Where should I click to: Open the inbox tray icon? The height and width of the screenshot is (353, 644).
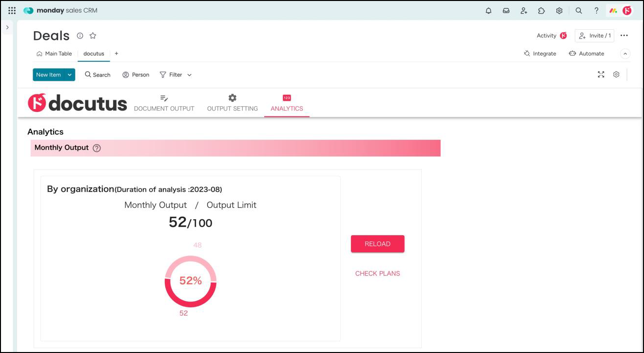[x=506, y=10]
